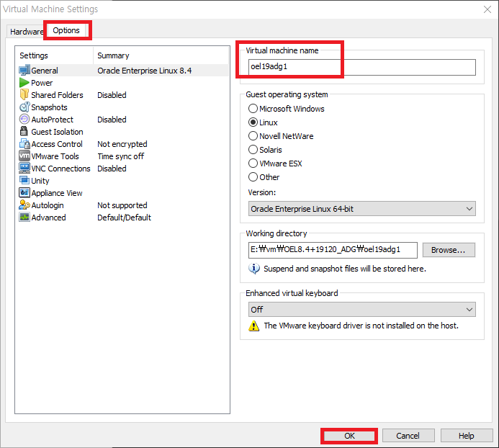Click the Working directory path field
The height and width of the screenshot is (448, 499).
(333, 250)
